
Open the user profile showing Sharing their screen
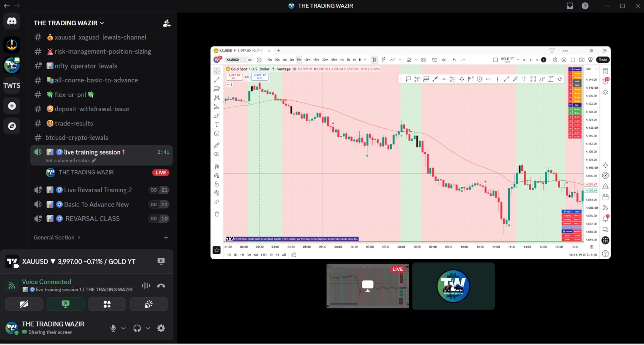coord(53,328)
